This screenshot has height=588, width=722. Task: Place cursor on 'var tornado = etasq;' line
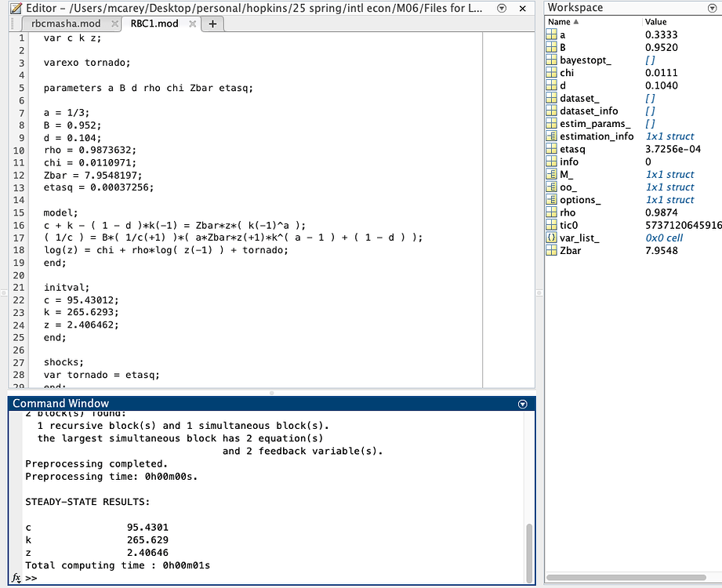click(101, 375)
